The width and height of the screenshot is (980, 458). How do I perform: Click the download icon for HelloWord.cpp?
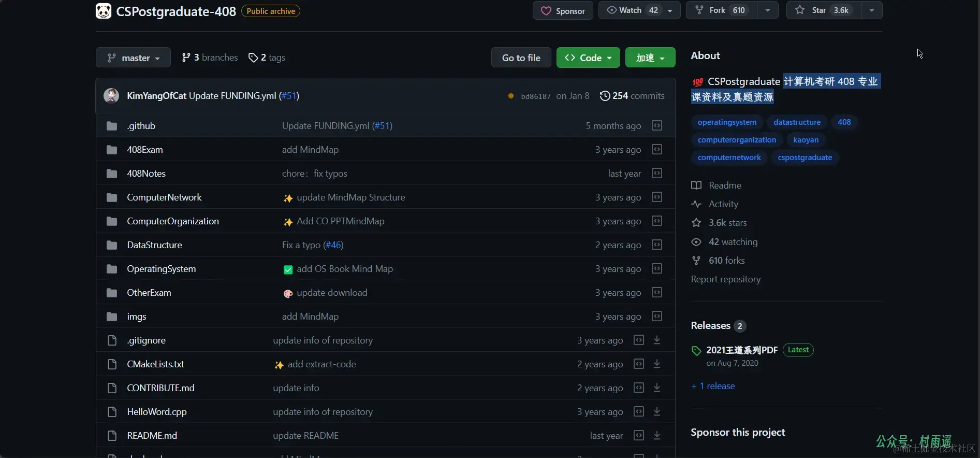click(x=657, y=411)
